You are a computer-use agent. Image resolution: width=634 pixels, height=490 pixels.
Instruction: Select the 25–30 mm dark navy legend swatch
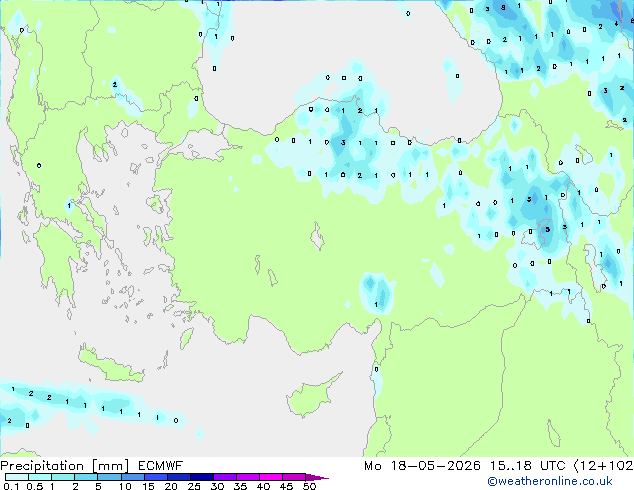tap(202, 477)
